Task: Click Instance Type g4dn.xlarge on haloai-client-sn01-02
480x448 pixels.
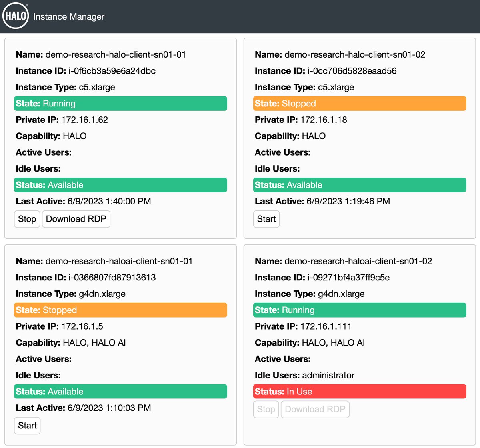Action: pos(310,294)
